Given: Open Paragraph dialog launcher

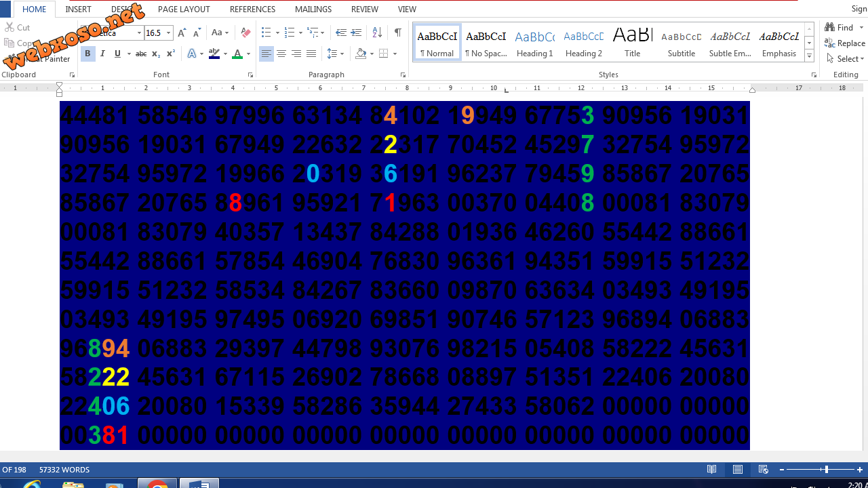Looking at the screenshot, I should [403, 75].
